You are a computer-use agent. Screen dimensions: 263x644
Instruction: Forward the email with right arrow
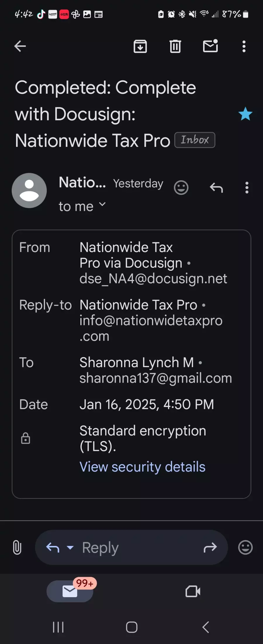click(x=210, y=547)
